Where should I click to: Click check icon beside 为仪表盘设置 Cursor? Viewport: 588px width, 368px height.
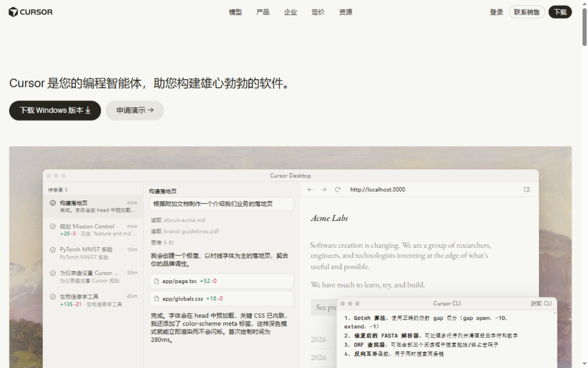(x=53, y=273)
